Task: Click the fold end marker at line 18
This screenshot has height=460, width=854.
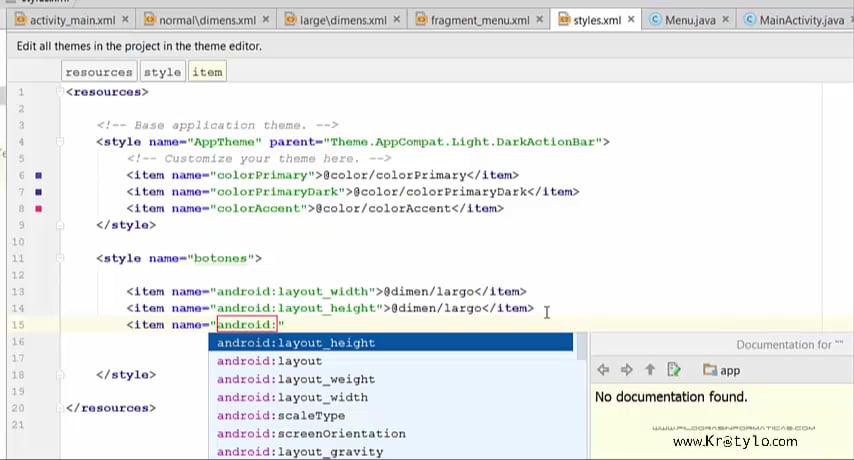Action: (x=60, y=375)
